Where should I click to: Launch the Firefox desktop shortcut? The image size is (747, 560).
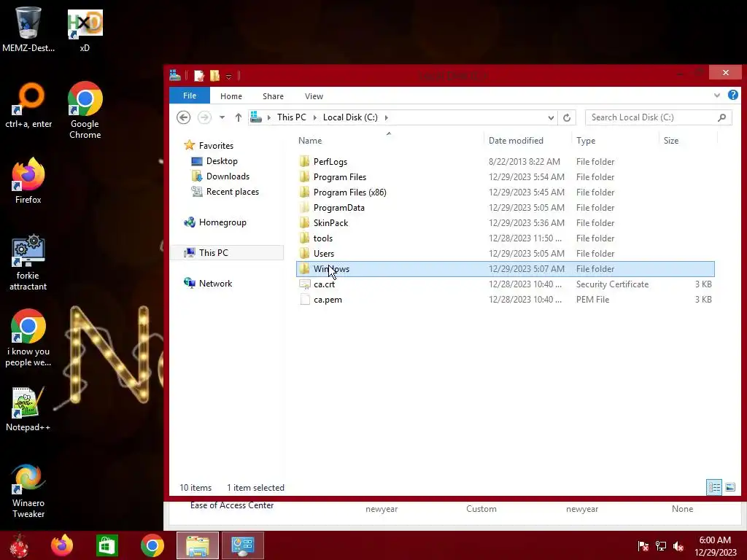pyautogui.click(x=28, y=181)
